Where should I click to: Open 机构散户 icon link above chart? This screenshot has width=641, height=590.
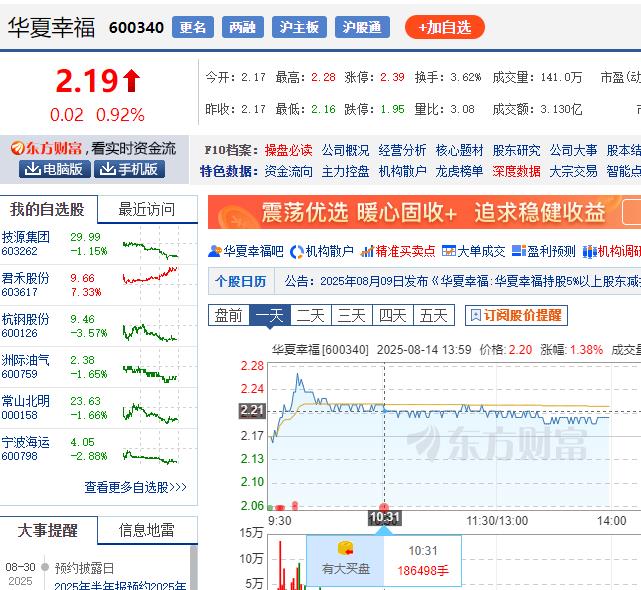point(322,251)
